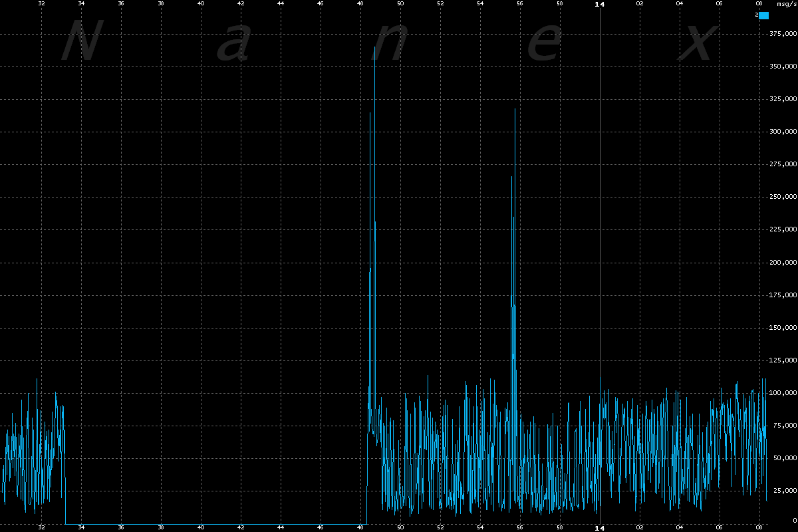Image resolution: width=798 pixels, height=532 pixels.
Task: Click the 275,000 y-axis label
Action: click(784, 165)
